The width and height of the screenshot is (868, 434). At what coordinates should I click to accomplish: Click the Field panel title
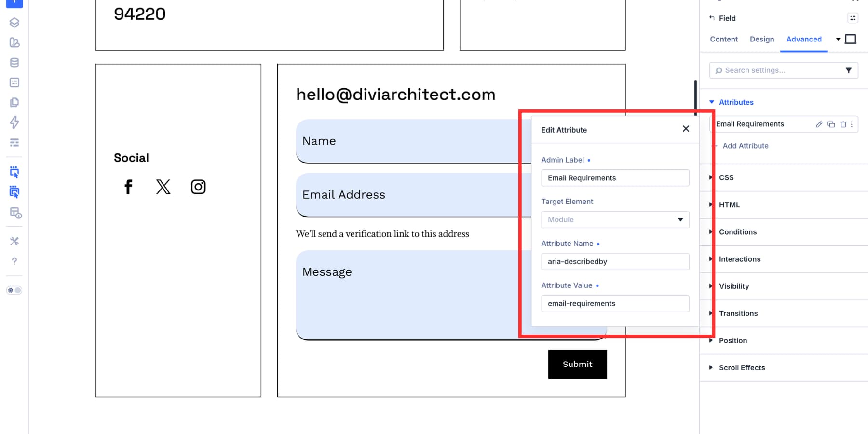tap(727, 18)
